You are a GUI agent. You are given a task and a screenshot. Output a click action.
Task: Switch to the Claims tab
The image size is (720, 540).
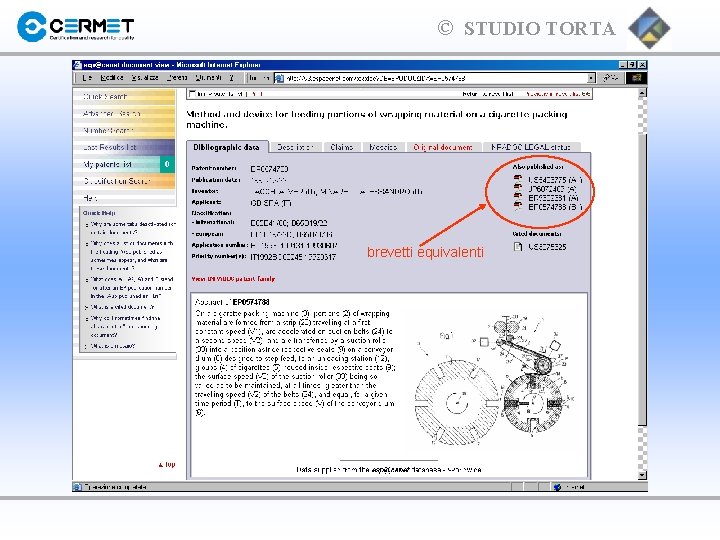342,147
